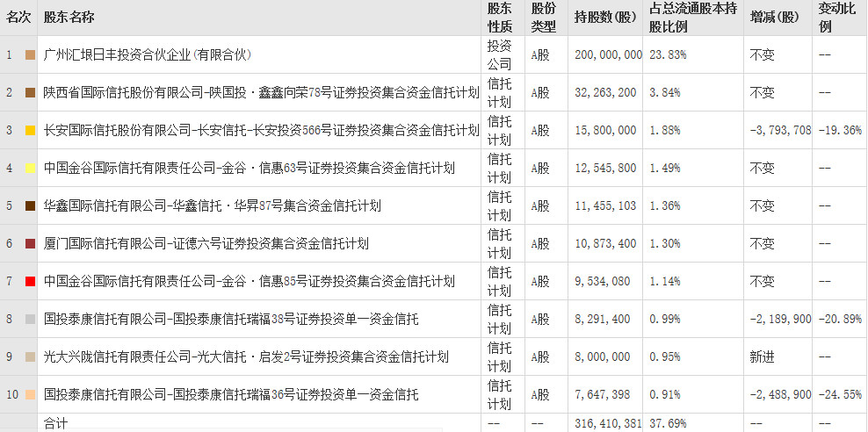
Task: Click holding value 32,263,200
Action: pyautogui.click(x=605, y=92)
